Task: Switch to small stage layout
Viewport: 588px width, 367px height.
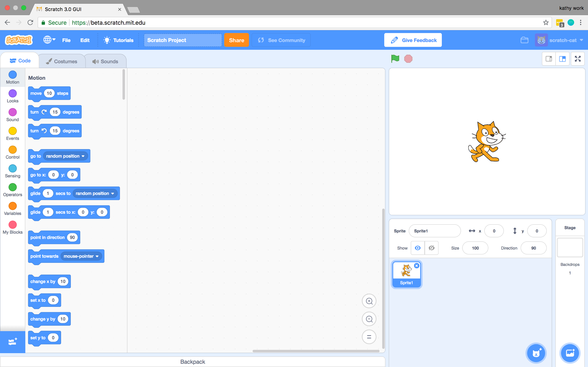Action: pyautogui.click(x=549, y=59)
